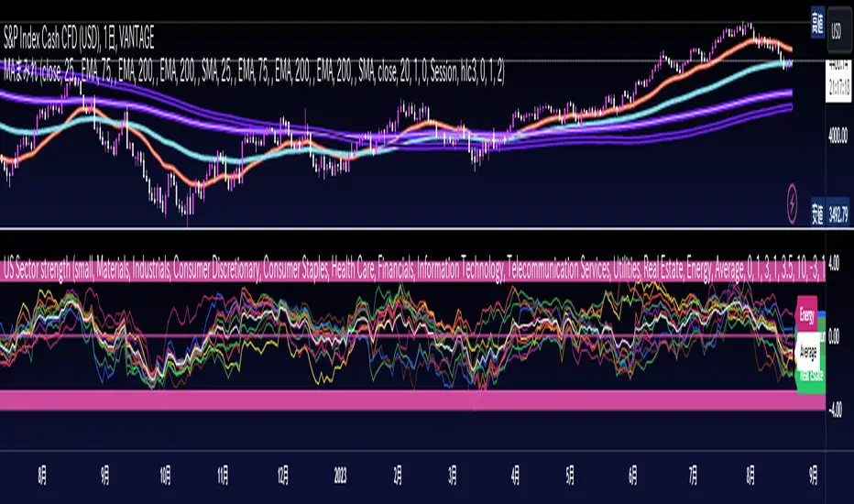
Task: Click the -4.00 level on indicator scale
Action: pos(835,410)
